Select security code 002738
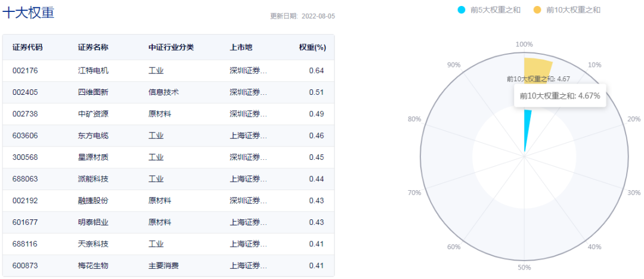 click(25, 114)
